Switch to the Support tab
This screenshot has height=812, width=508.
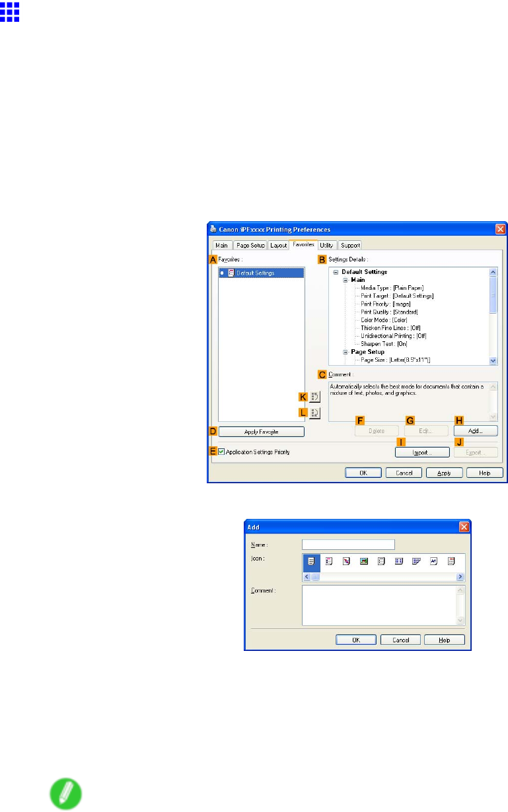(x=351, y=246)
